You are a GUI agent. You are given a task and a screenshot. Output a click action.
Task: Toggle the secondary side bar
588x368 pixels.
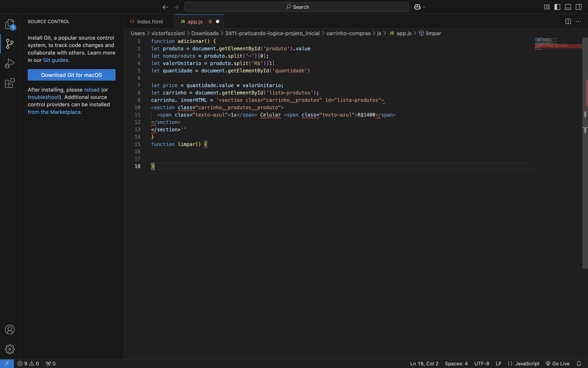[579, 7]
